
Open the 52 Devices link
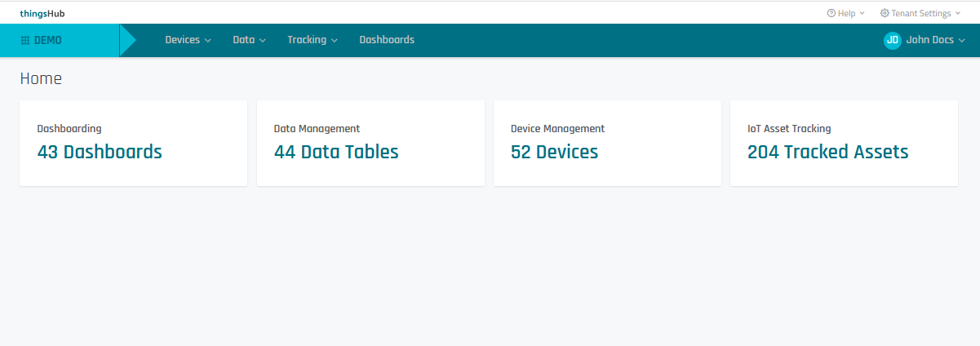coord(554,152)
